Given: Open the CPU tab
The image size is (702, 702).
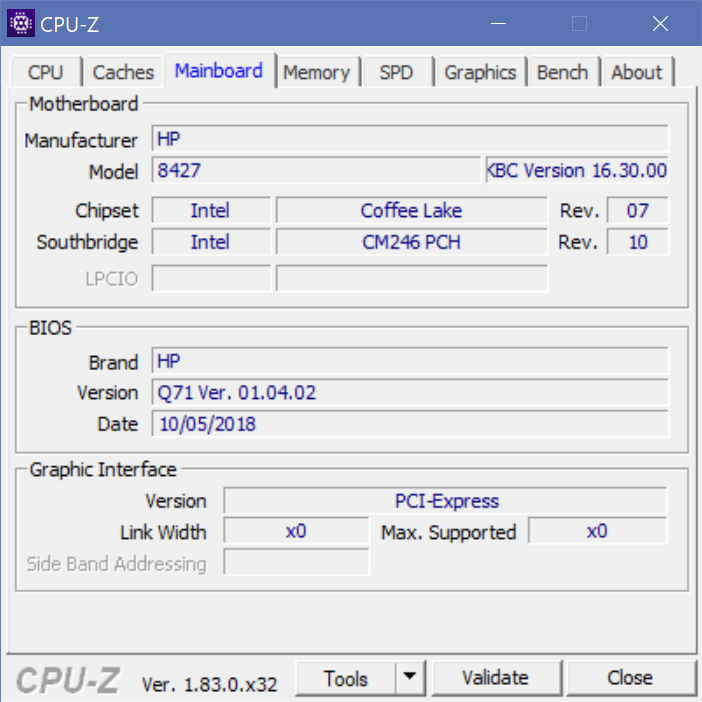Looking at the screenshot, I should (46, 72).
